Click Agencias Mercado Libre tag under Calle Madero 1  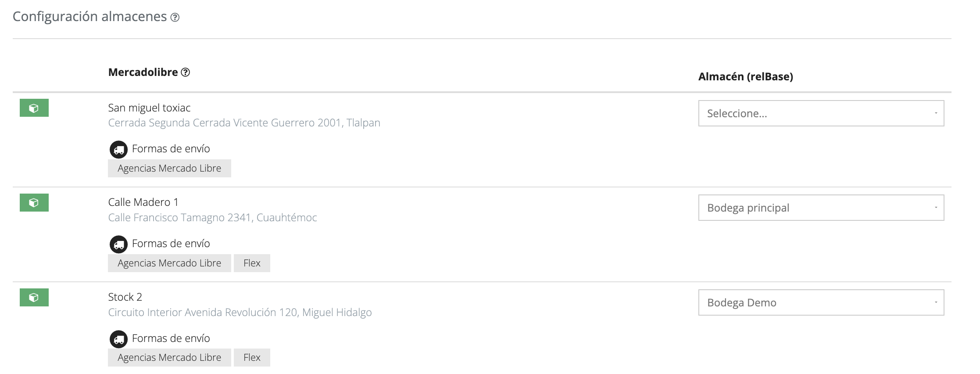(169, 263)
